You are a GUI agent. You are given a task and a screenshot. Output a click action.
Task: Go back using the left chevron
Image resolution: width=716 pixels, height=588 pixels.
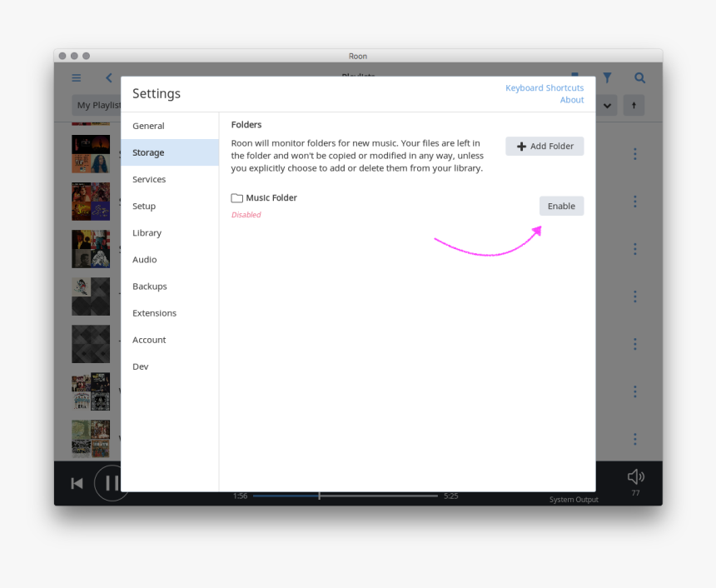pos(109,78)
